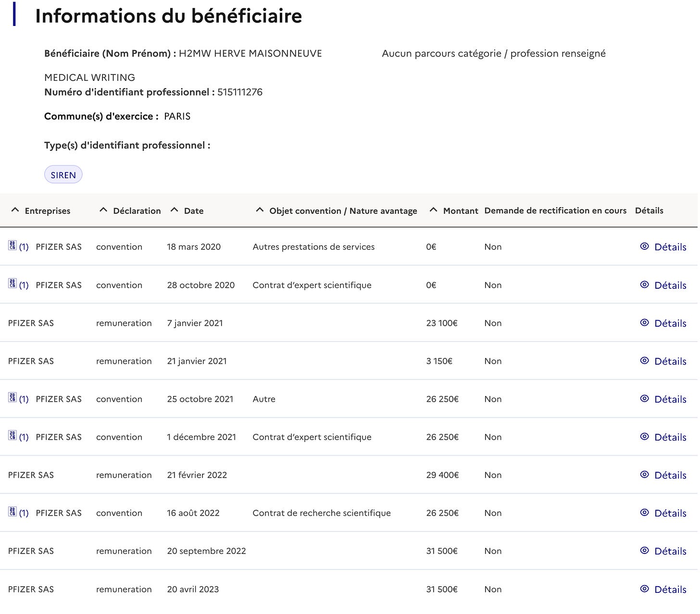
Task: Click the eye icon on the 20 avril 2023 row
Action: coord(645,589)
